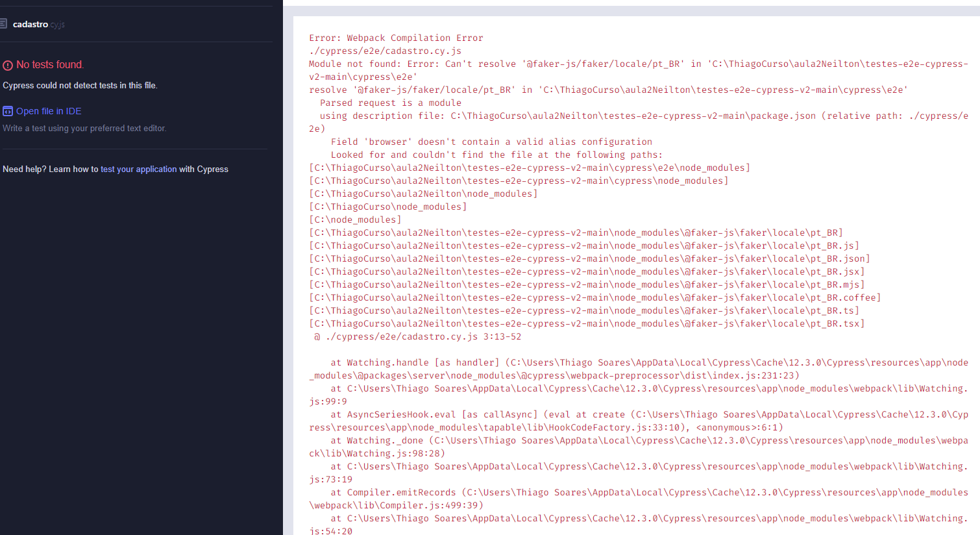Screen dimensions: 980x535
Task: Click the '[C:\ThiagoCurso\node_modules]' path line
Action: tap(388, 206)
